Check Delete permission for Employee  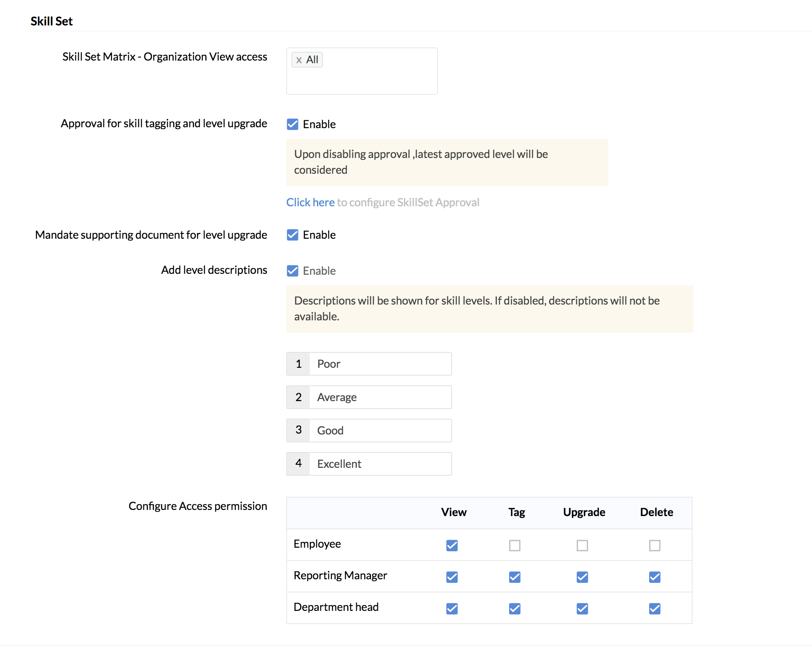tap(654, 546)
